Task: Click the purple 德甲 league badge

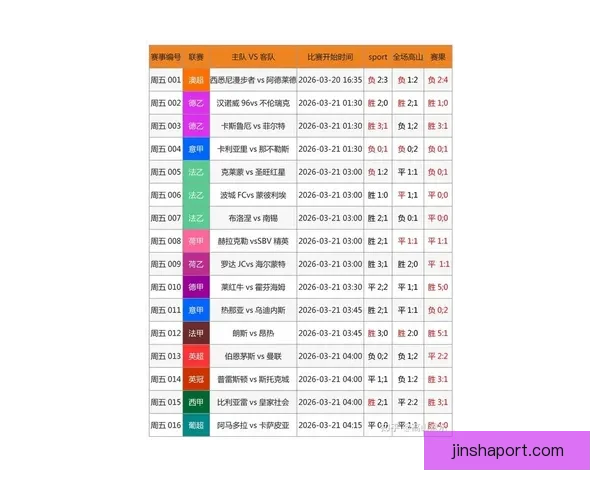Action: click(196, 287)
